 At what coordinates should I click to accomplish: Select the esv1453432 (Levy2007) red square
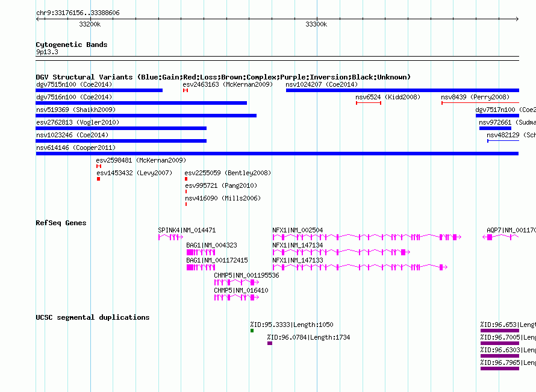point(98,179)
